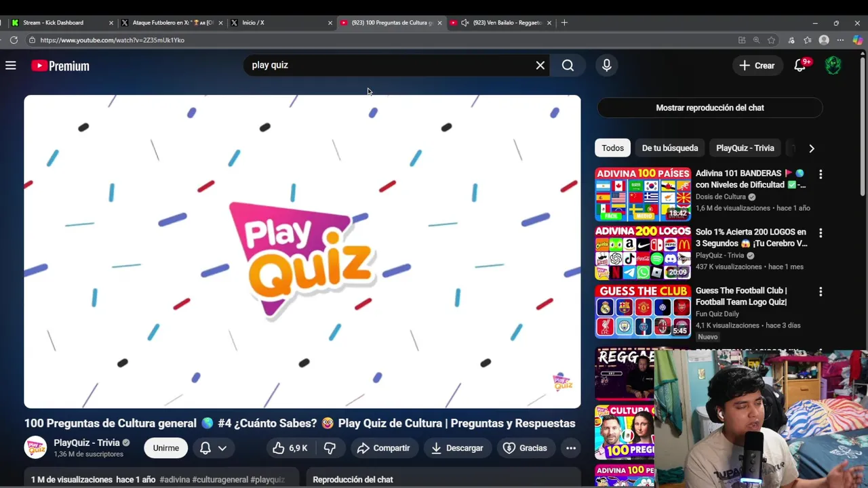Open 'Solo 1% Acierta 200 LOGOS' title
The height and width of the screenshot is (488, 868).
pyautogui.click(x=751, y=238)
